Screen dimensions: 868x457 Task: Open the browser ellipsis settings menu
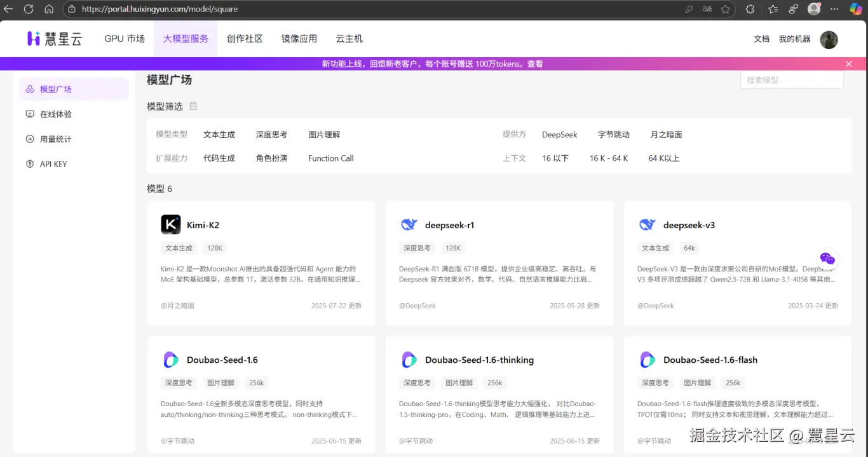834,9
